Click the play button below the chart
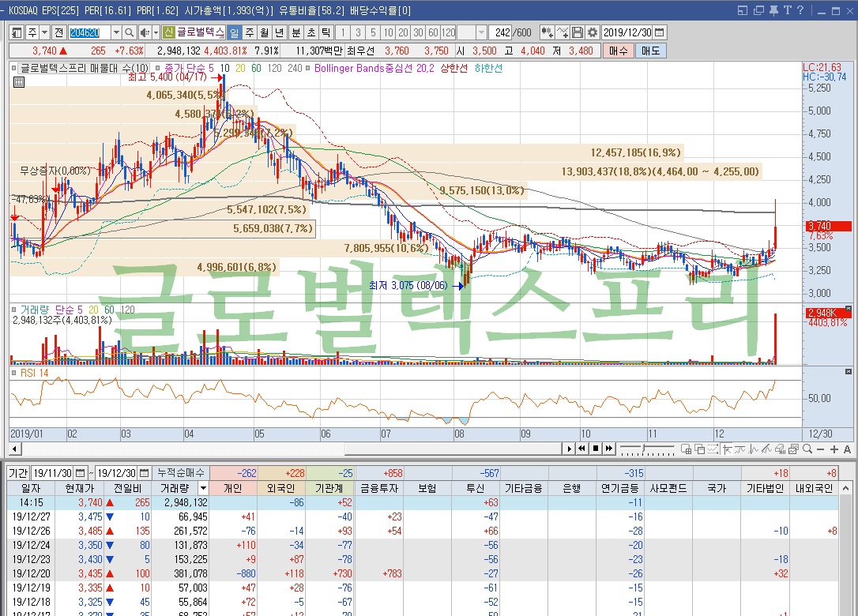The image size is (858, 616). (569, 449)
